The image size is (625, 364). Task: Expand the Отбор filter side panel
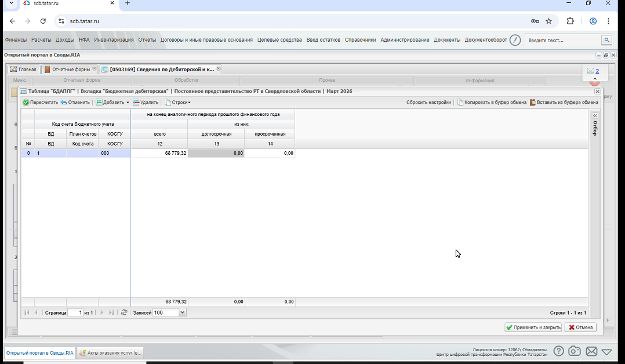(x=595, y=115)
